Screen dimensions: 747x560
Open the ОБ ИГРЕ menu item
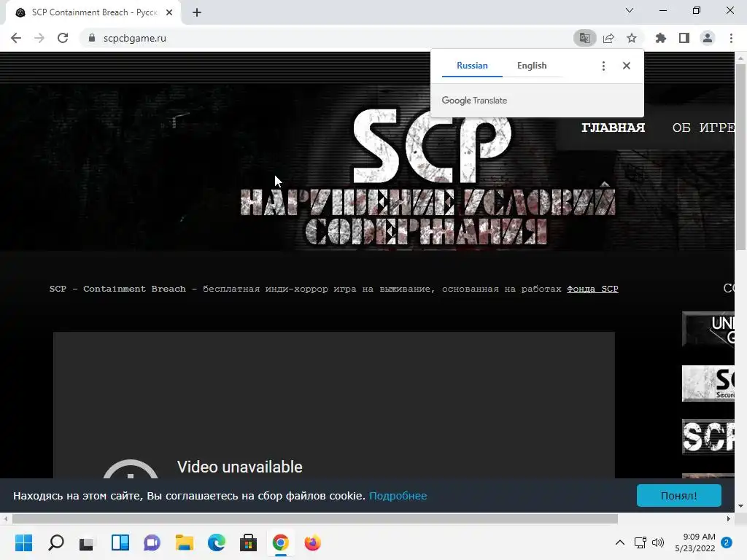click(703, 128)
